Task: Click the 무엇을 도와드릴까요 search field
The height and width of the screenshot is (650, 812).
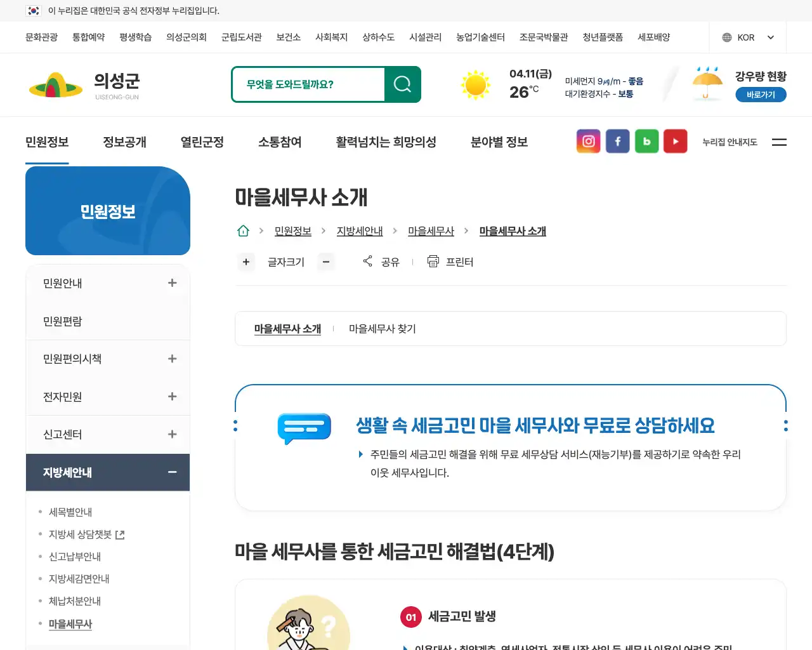Action: tap(311, 84)
